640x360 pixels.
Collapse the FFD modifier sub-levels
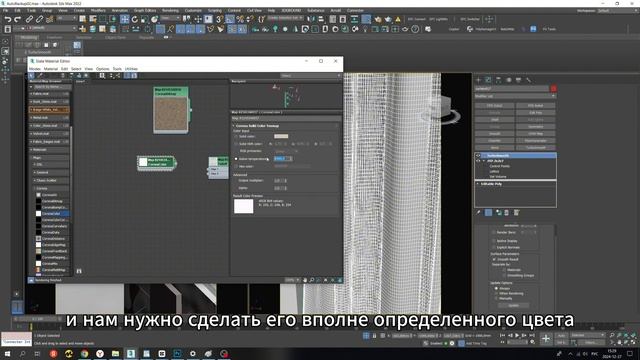484,161
